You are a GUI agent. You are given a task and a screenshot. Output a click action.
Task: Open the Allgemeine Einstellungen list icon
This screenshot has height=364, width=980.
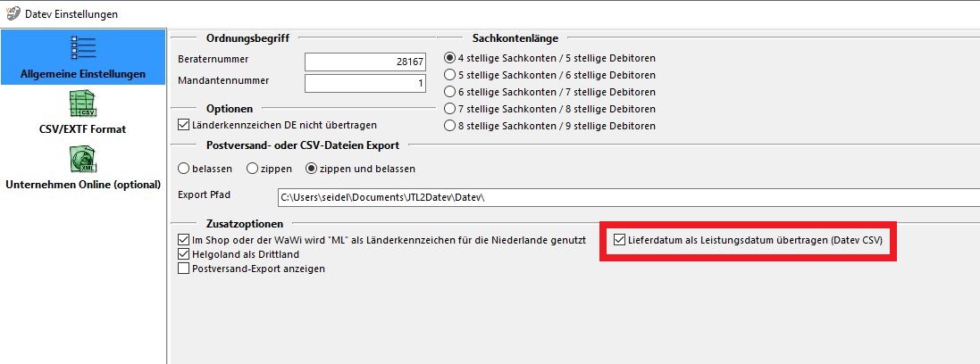click(83, 49)
